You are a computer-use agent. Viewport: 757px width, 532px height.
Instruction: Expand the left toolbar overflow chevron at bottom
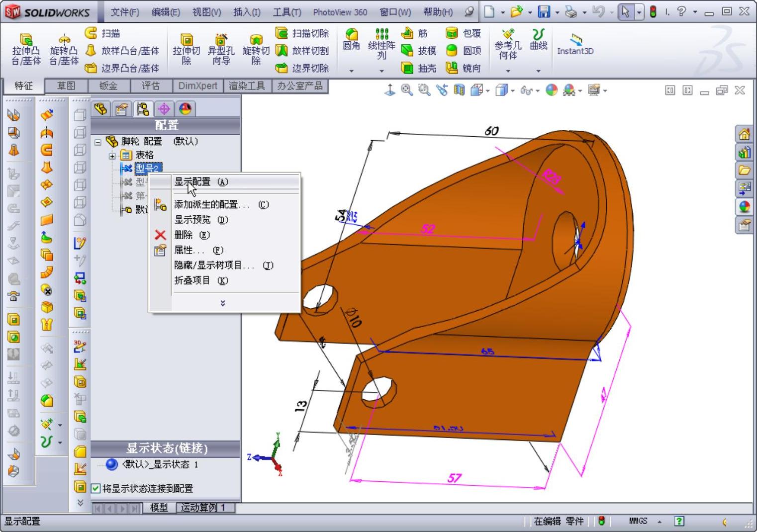(80, 502)
